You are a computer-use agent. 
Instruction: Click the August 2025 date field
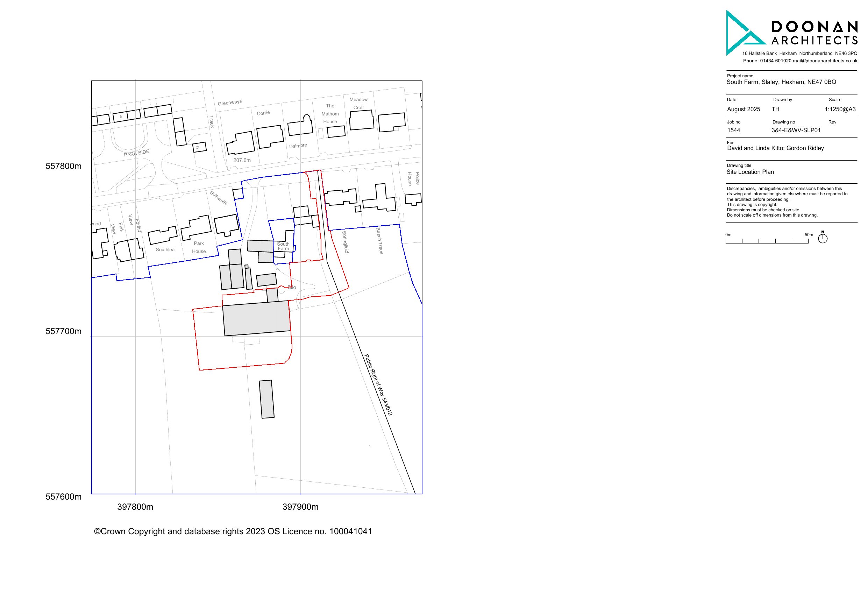point(743,110)
